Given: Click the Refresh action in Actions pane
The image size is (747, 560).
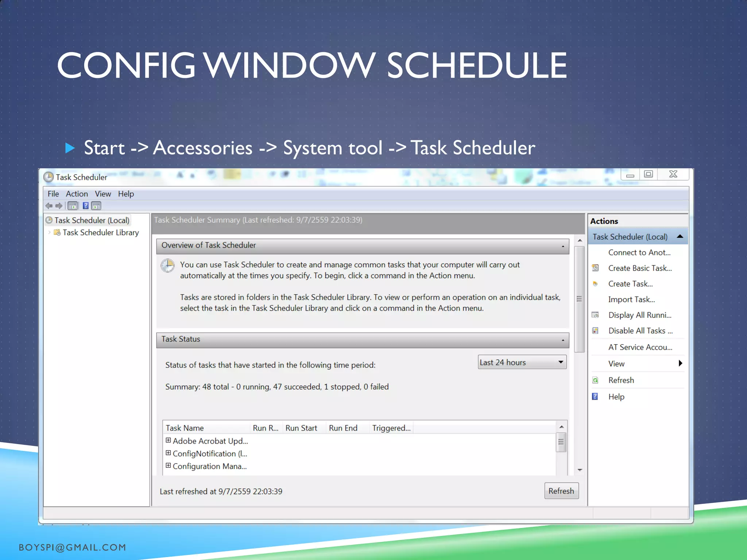Looking at the screenshot, I should [x=621, y=380].
